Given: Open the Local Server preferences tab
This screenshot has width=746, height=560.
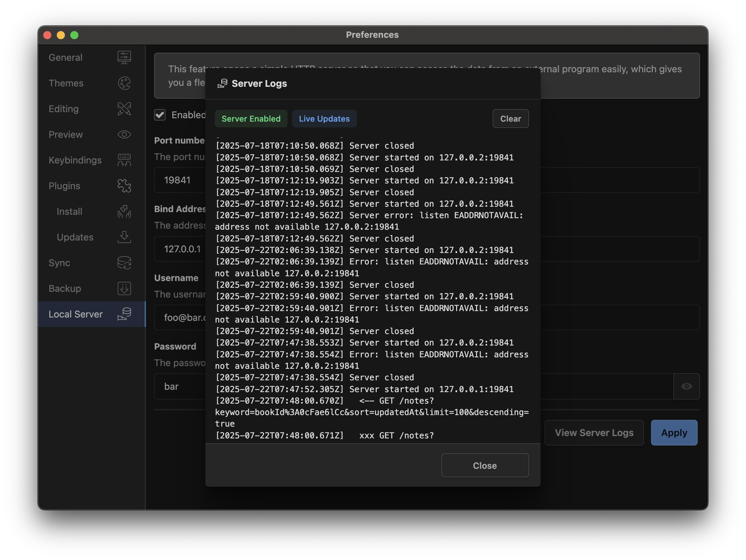Looking at the screenshot, I should pos(76,314).
